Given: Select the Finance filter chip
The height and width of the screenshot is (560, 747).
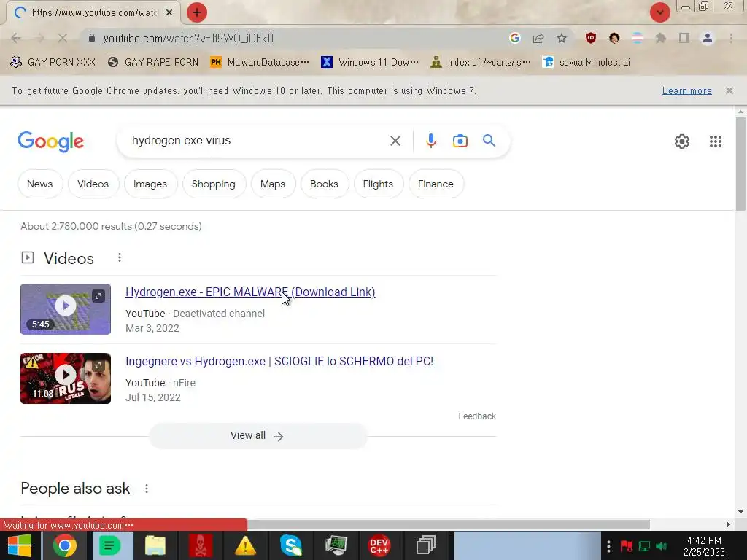Looking at the screenshot, I should [436, 184].
